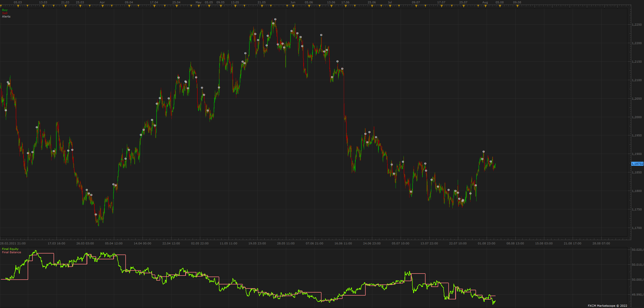
Task: Click the 25.07 date on top axis
Action: 463,2
